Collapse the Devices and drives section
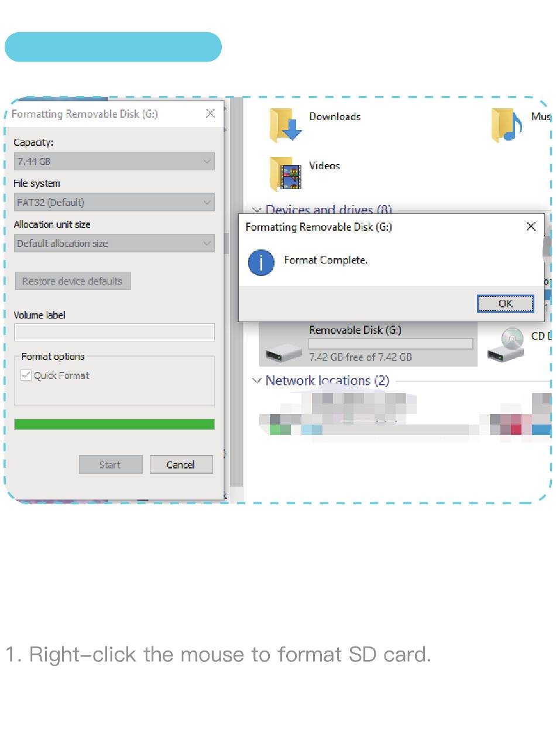This screenshot has width=556, height=756. (257, 210)
